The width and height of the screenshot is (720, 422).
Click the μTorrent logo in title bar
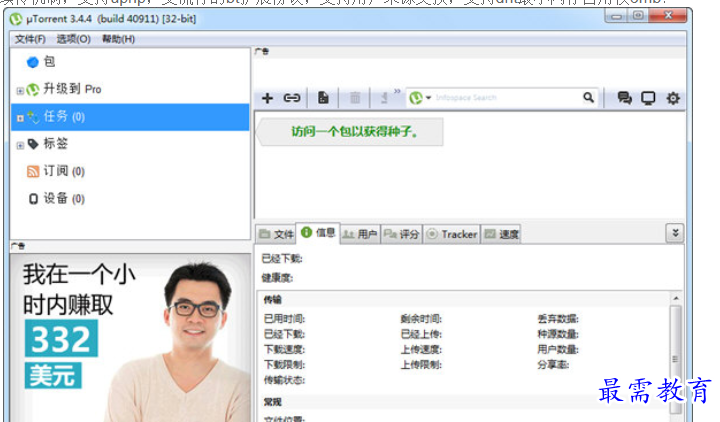[x=16, y=19]
